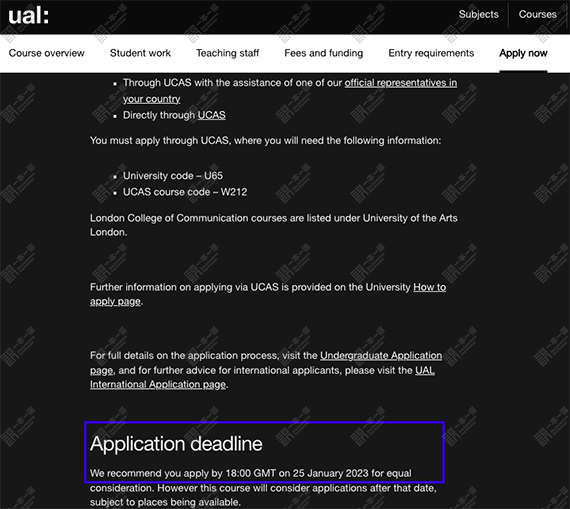Screen dimensions: 570x509
Task: Click the UCAS course code – W212 line
Action: (185, 192)
